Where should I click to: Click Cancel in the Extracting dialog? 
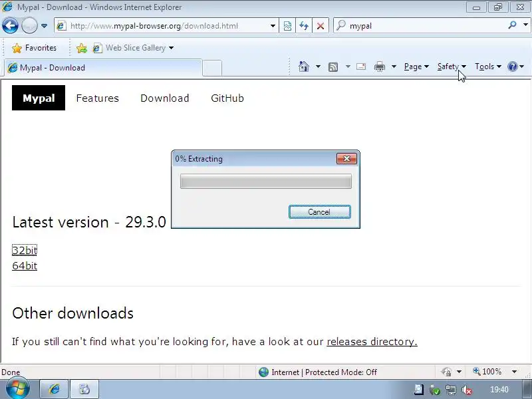coord(319,212)
